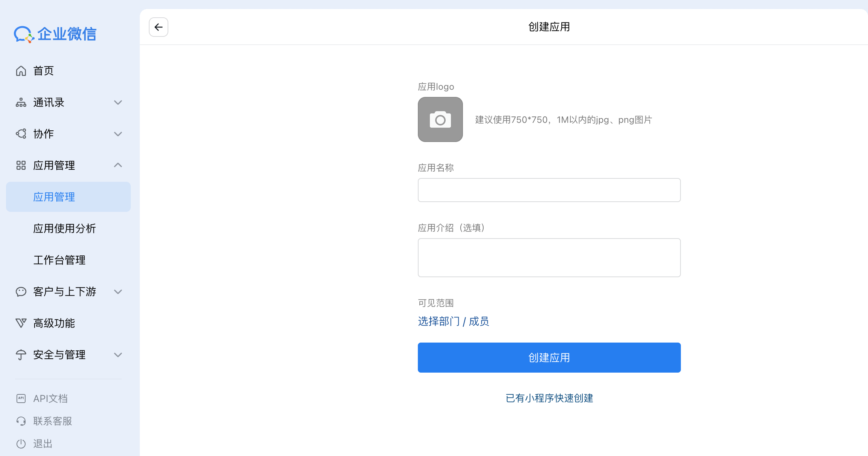The image size is (868, 456).
Task: Expand the 客户与上下游 chevron
Action: pos(118,292)
